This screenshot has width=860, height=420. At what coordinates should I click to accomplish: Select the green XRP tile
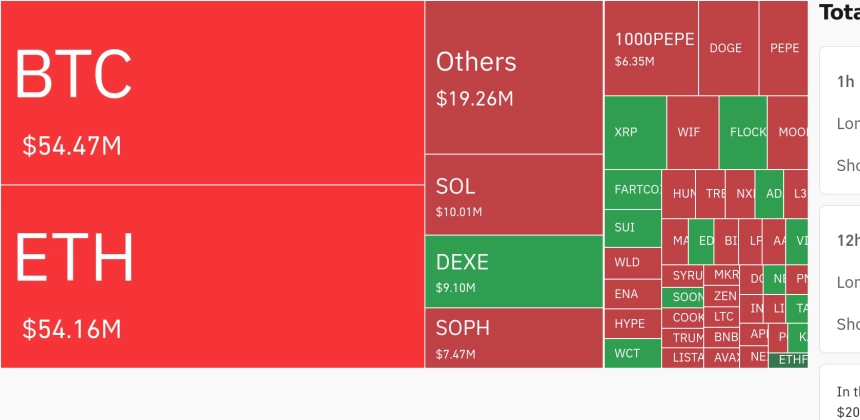635,132
